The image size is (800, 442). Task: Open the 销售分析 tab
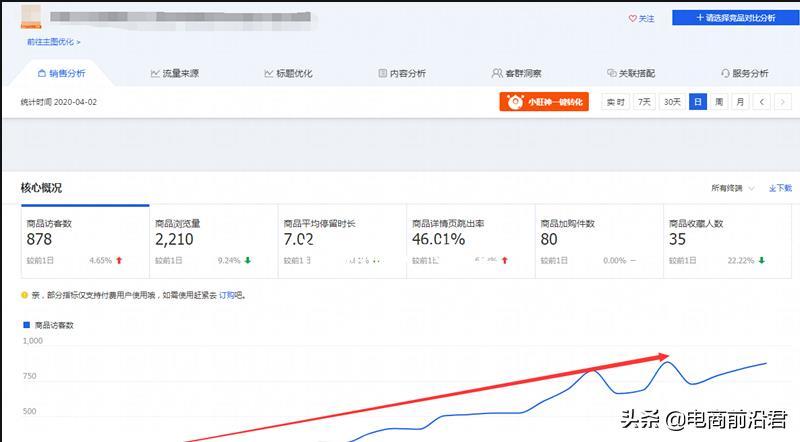(62, 73)
